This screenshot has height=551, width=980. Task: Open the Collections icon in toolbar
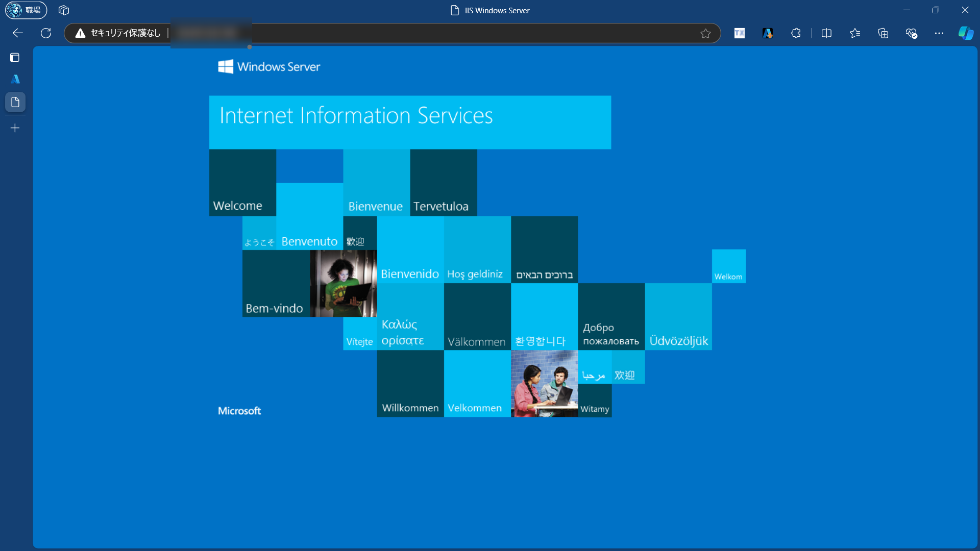pos(883,33)
